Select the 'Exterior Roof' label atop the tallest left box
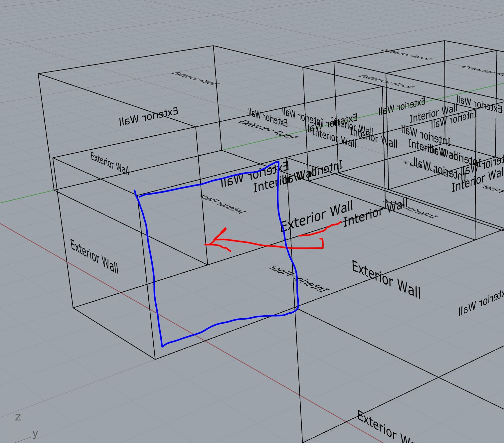The width and height of the screenshot is (504, 443). click(195, 78)
